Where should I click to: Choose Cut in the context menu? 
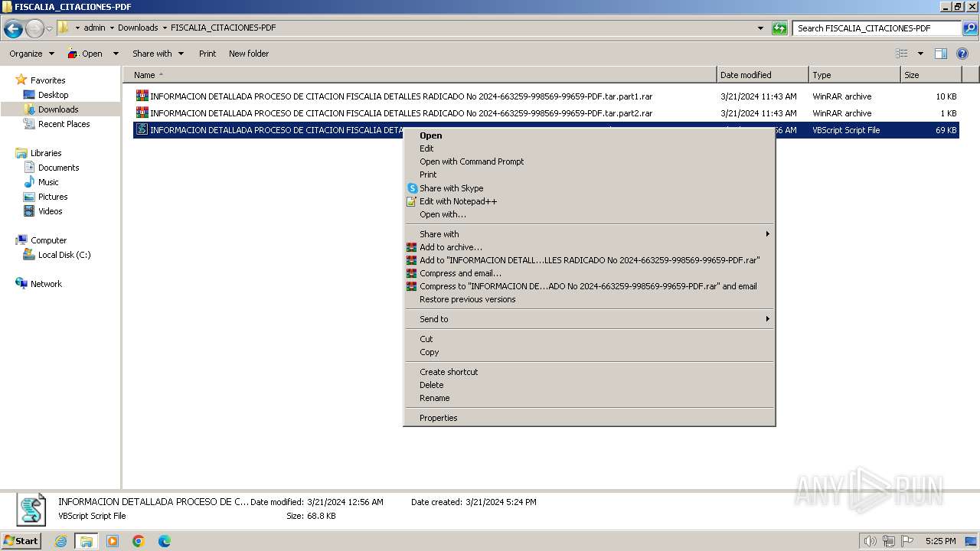[x=590, y=339]
